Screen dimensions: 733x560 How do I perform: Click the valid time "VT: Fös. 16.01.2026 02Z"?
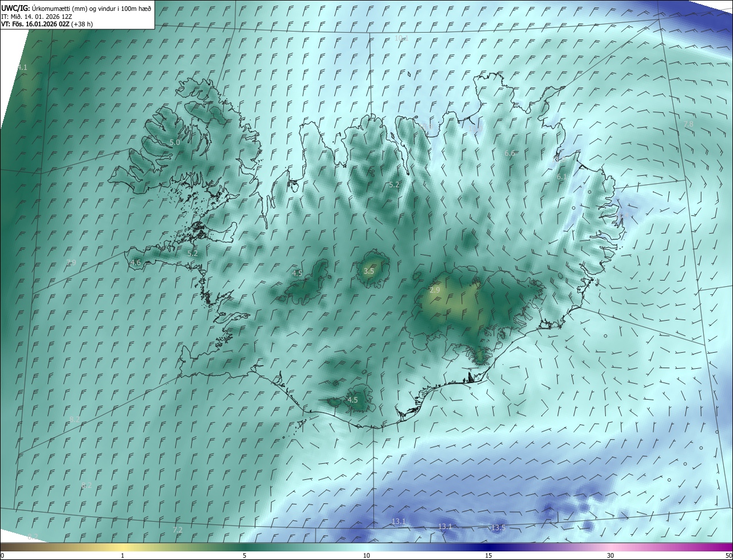point(35,24)
